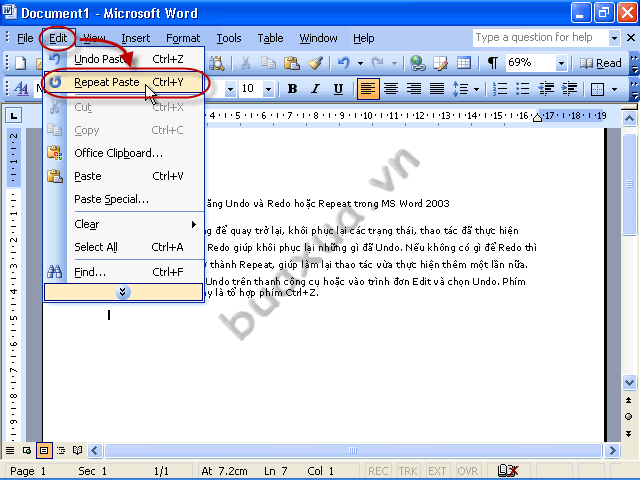Toggle Underline formatting
The height and width of the screenshot is (480, 640).
[x=338, y=89]
